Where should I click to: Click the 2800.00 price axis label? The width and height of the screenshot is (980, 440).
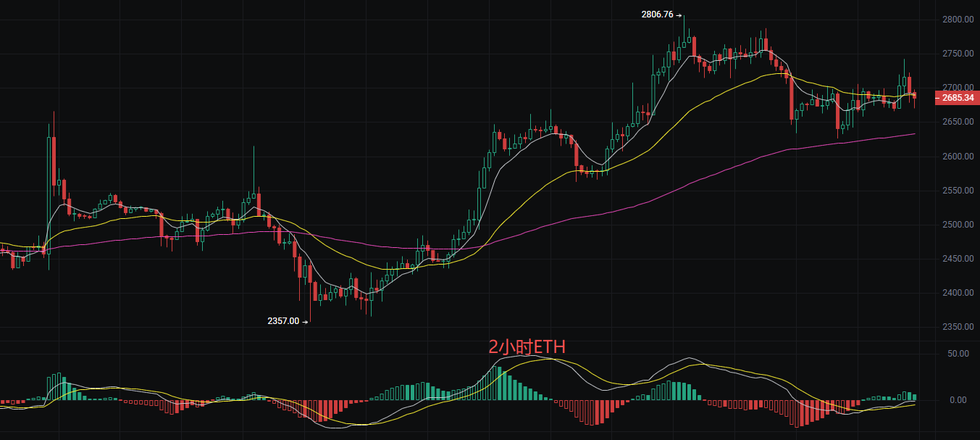(958, 20)
